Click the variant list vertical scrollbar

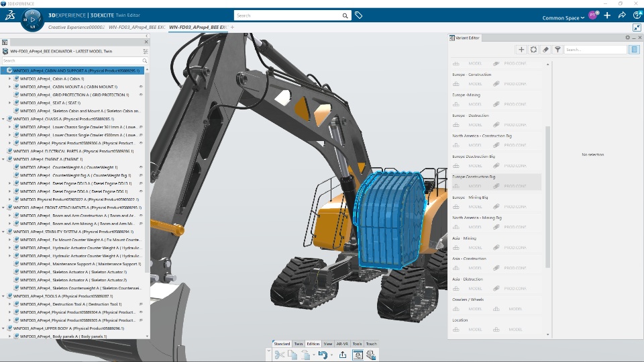(548, 197)
